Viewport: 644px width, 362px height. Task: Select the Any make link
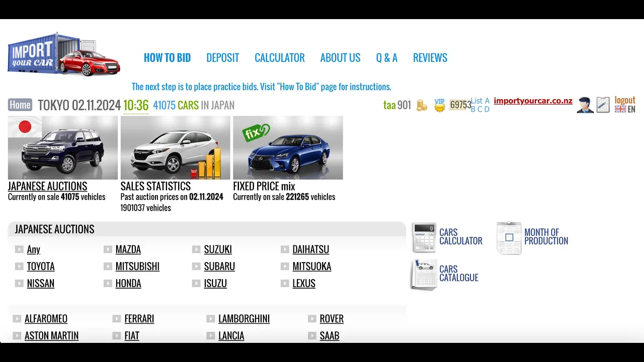[34, 249]
